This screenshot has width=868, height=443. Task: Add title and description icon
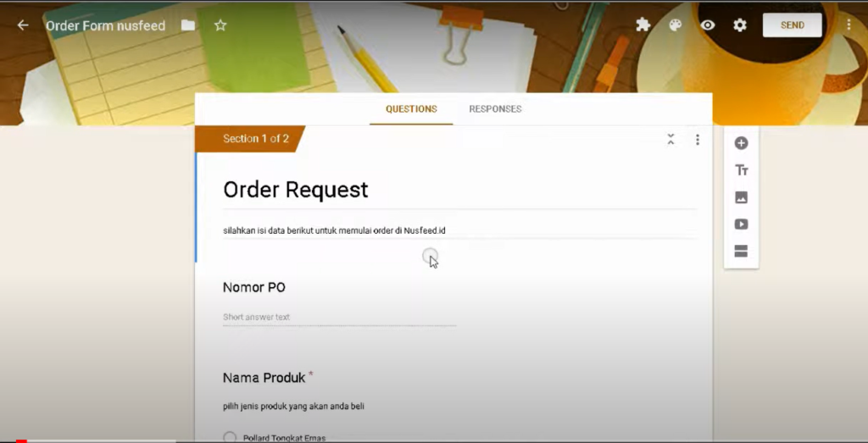point(741,170)
